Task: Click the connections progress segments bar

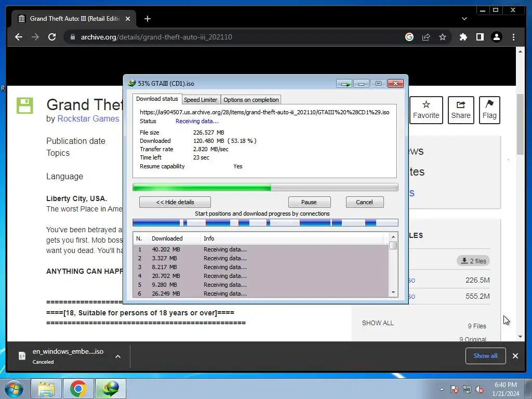Action: click(x=265, y=223)
